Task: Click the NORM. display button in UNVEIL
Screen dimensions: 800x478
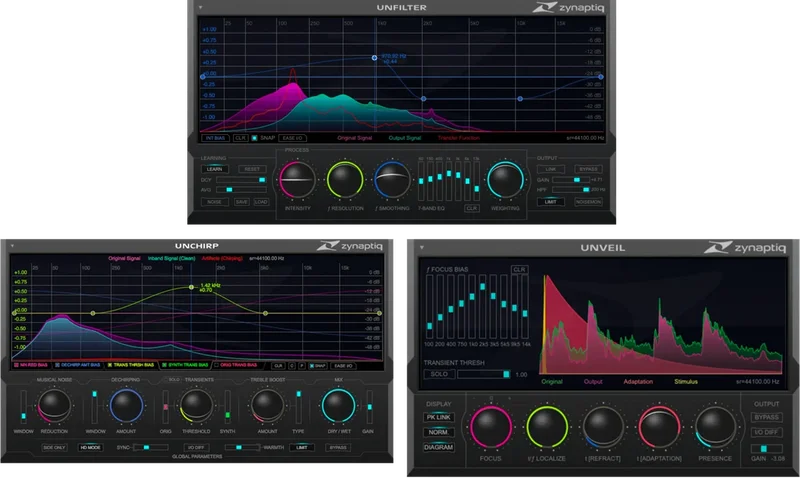Action: click(439, 432)
